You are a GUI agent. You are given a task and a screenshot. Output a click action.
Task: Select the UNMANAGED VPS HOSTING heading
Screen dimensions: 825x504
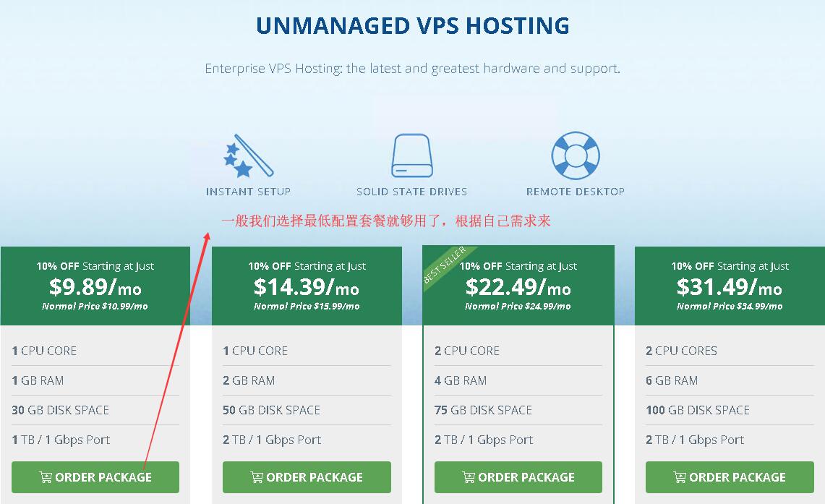[x=412, y=25]
